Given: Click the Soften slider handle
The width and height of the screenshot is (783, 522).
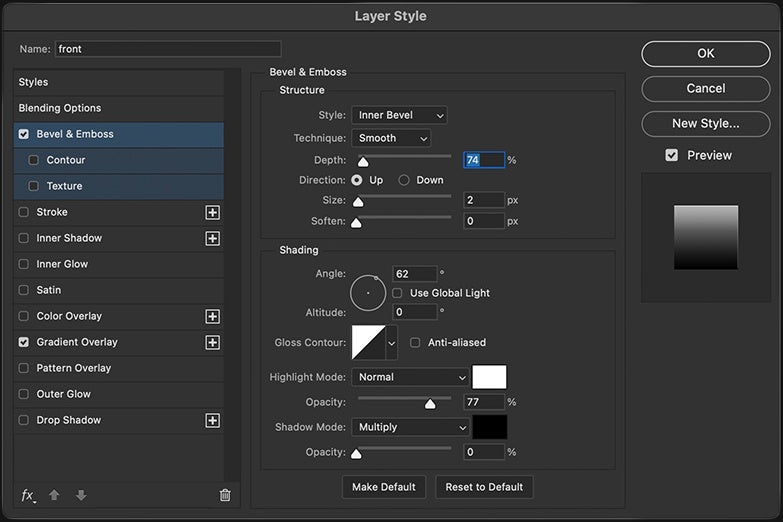Looking at the screenshot, I should (x=356, y=223).
